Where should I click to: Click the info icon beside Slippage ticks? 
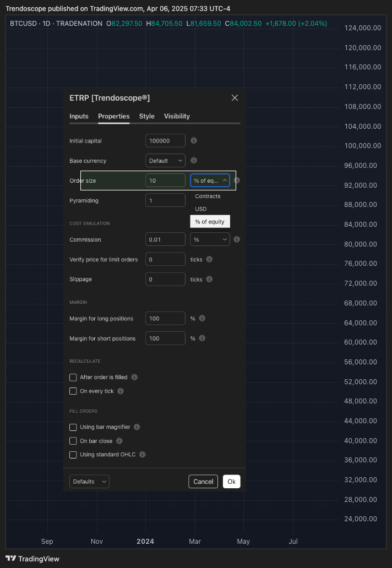point(209,279)
